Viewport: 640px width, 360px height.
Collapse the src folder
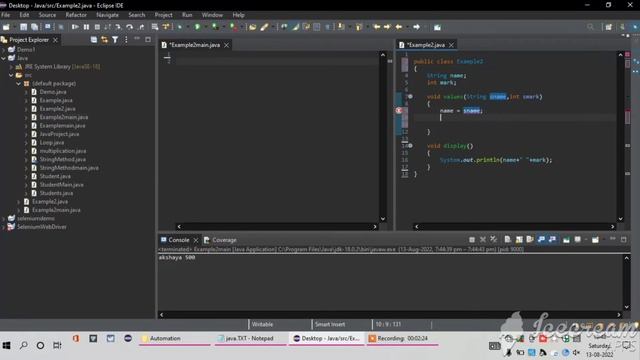tap(11, 75)
